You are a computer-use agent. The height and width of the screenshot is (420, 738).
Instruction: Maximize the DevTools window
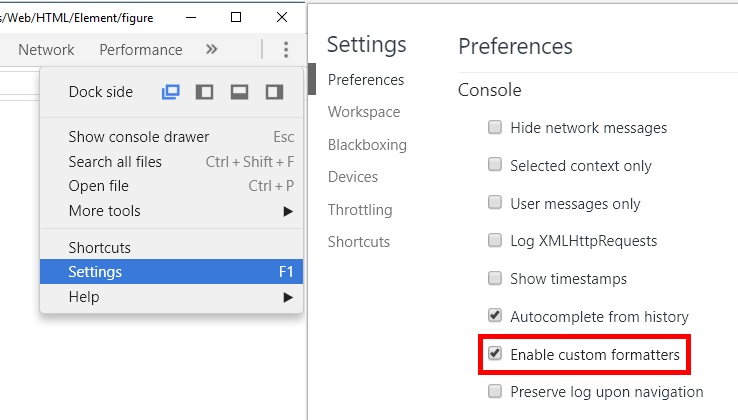tap(236, 17)
